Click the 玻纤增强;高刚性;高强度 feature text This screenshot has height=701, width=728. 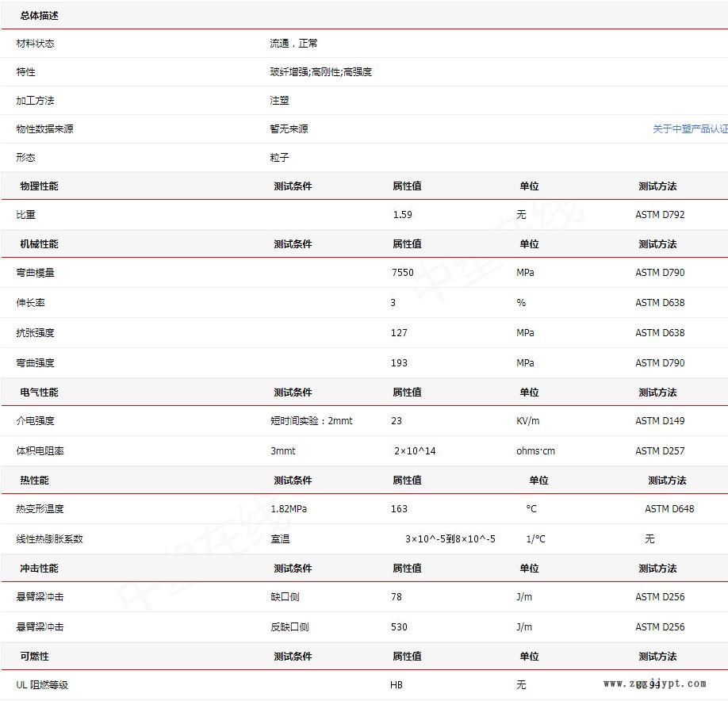[x=320, y=72]
